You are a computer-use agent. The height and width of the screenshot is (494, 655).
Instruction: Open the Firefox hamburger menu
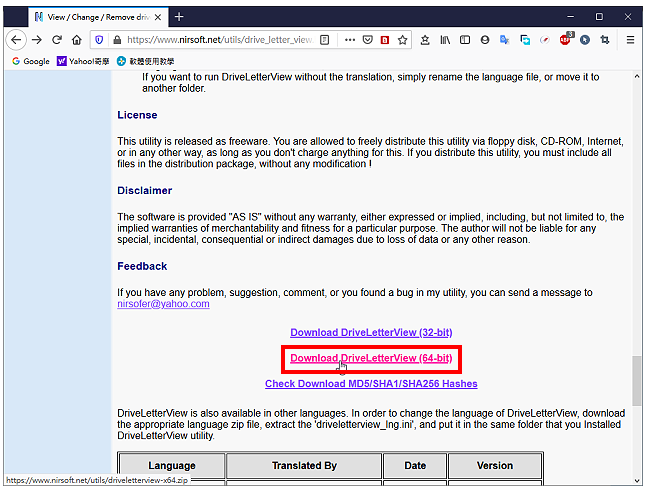click(x=630, y=40)
